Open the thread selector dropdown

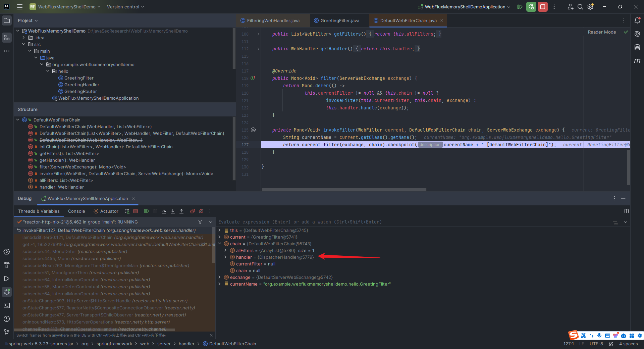tap(211, 222)
